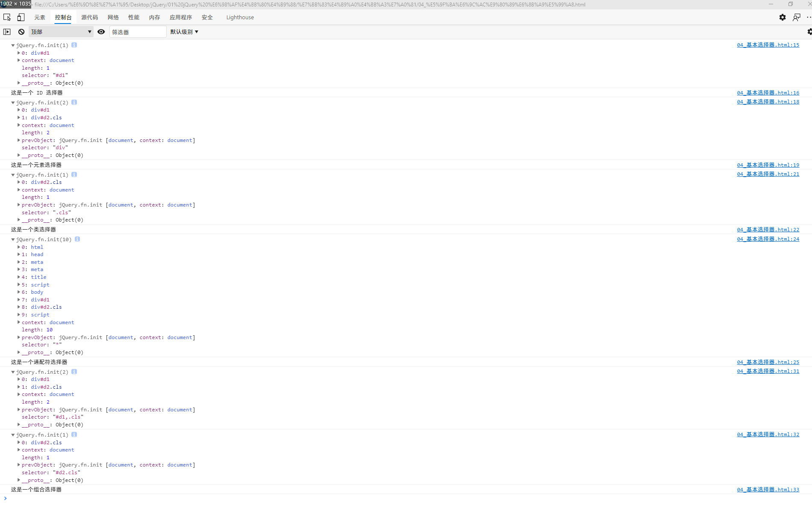Select log text 这是一个 ID 选择器
This screenshot has height=508, width=812.
coord(37,93)
